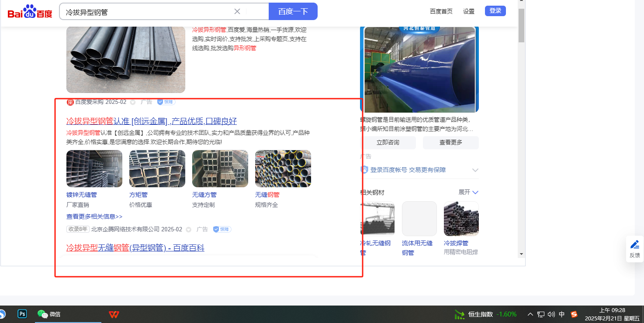
Task: Click the 流体用无缝钢管 link text
Action: pyautogui.click(x=417, y=247)
